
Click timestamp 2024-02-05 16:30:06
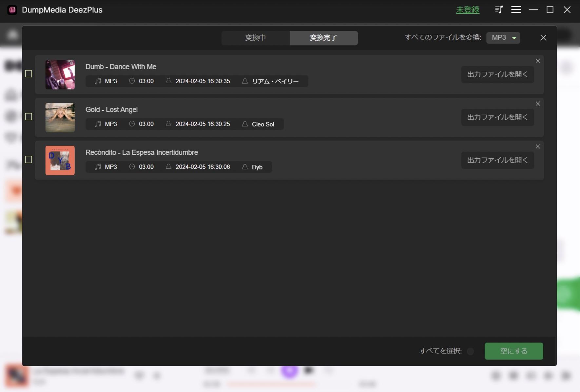coord(203,167)
